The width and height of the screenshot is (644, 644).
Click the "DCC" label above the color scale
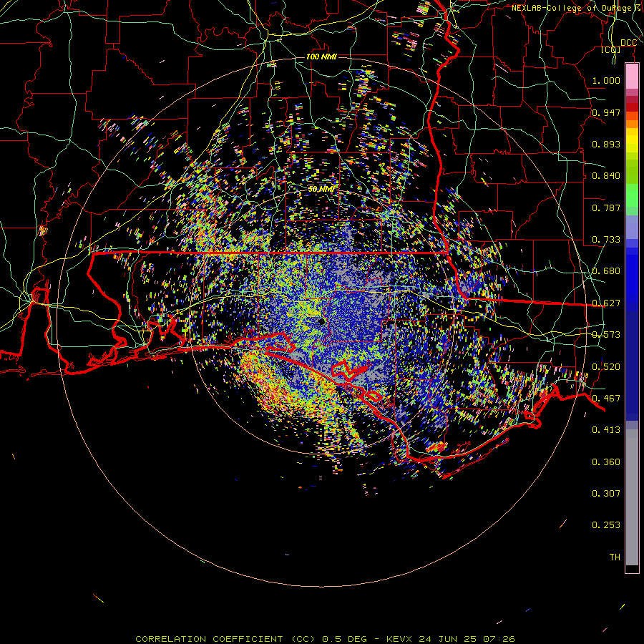click(x=628, y=43)
